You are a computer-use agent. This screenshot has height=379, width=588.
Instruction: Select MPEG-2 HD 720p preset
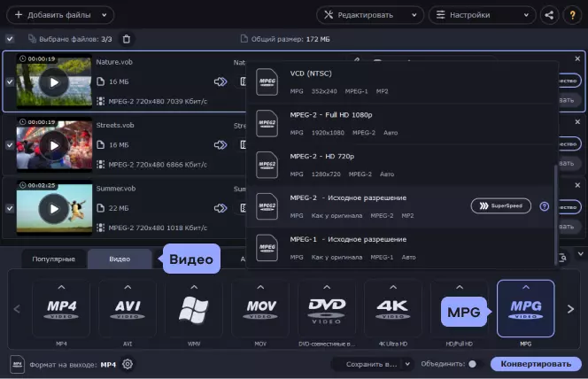[x=400, y=166]
